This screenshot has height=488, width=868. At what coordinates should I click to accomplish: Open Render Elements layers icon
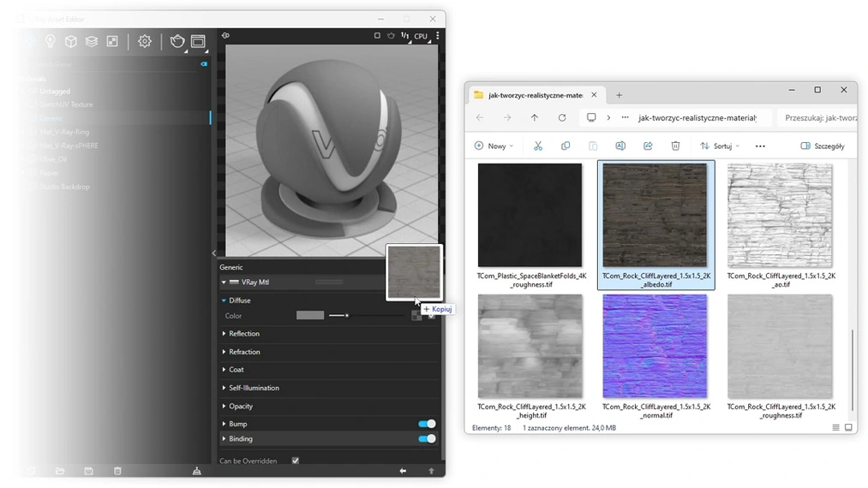point(91,41)
